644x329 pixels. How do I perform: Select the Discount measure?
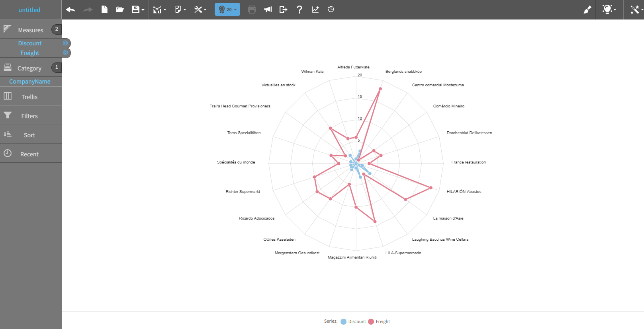point(30,43)
